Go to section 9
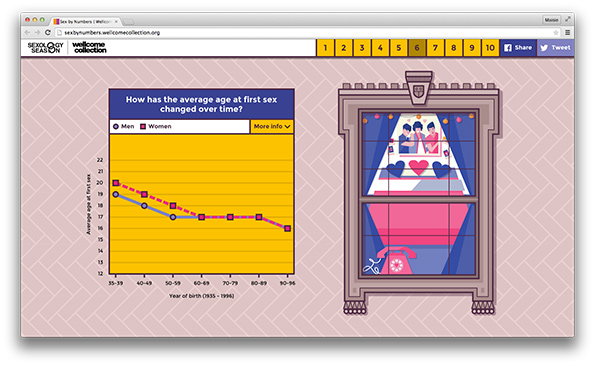 (472, 48)
